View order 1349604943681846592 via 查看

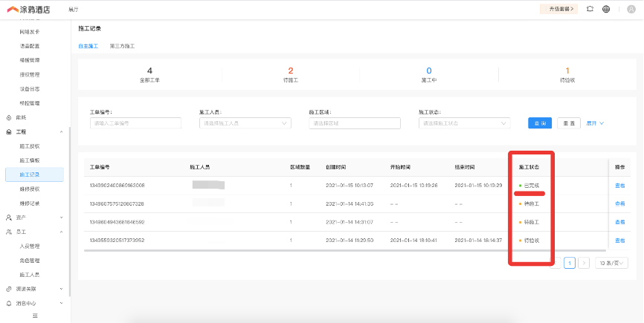[x=619, y=222]
